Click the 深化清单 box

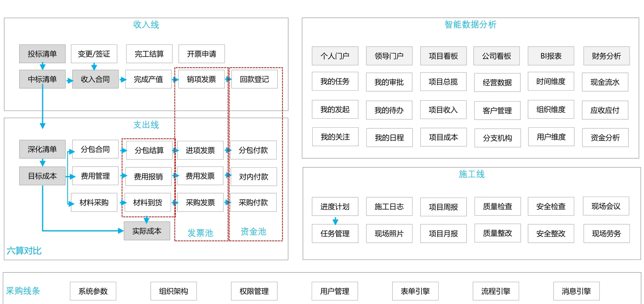42,149
